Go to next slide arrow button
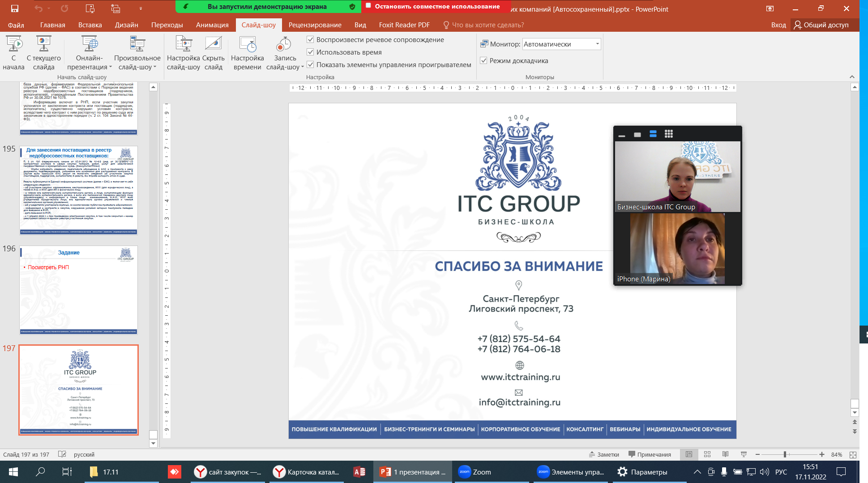This screenshot has height=483, width=868. (x=855, y=432)
